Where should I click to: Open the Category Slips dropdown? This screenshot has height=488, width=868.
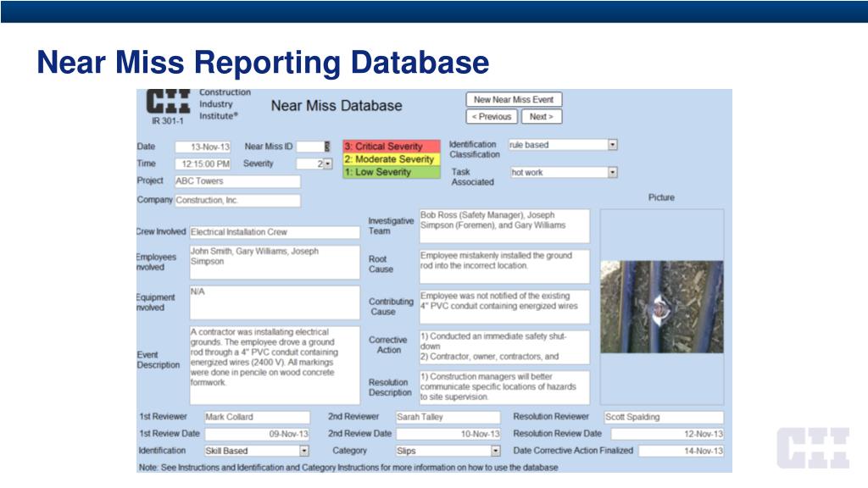click(495, 451)
